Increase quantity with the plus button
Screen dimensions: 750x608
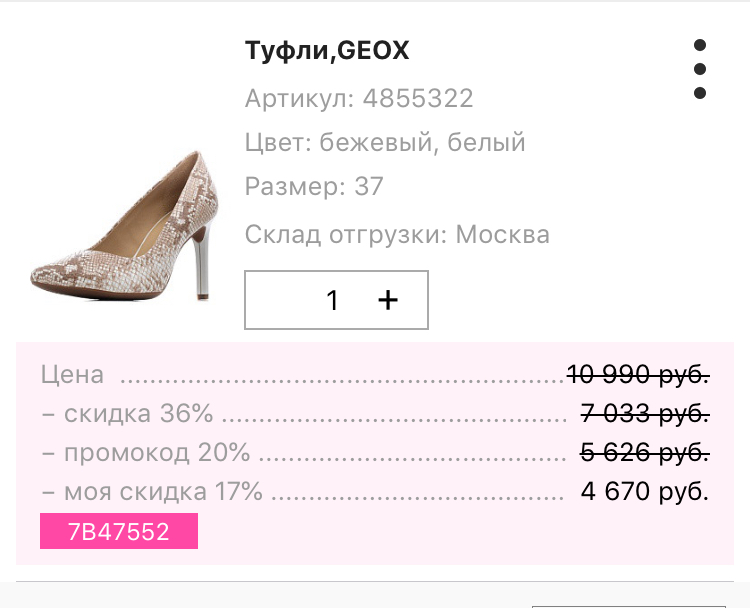(388, 300)
